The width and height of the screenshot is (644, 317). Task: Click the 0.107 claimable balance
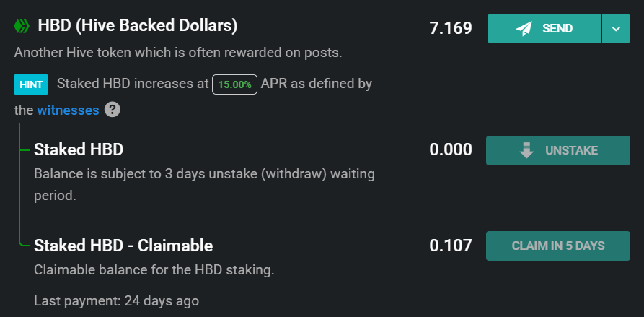click(451, 246)
